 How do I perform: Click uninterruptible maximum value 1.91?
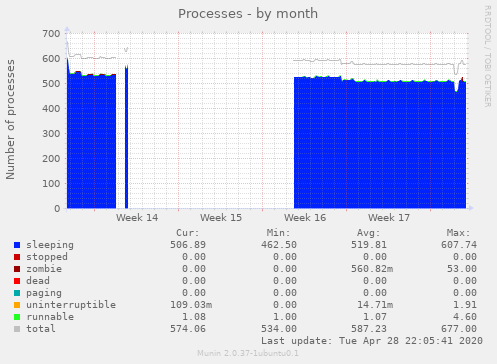point(465,305)
